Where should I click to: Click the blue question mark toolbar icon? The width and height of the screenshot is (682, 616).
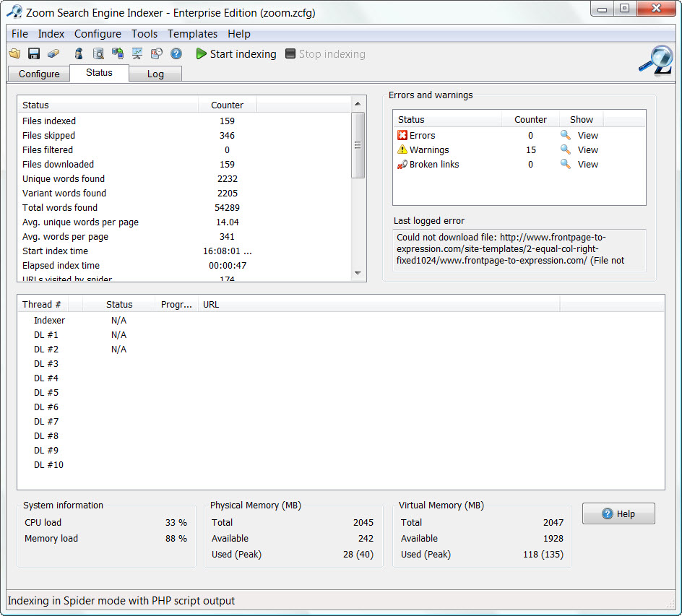(x=176, y=53)
